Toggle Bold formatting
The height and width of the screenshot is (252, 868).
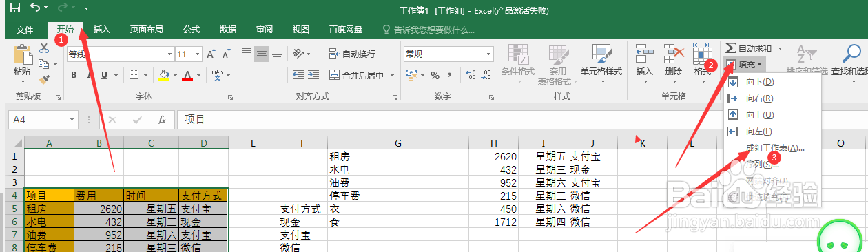(x=74, y=75)
